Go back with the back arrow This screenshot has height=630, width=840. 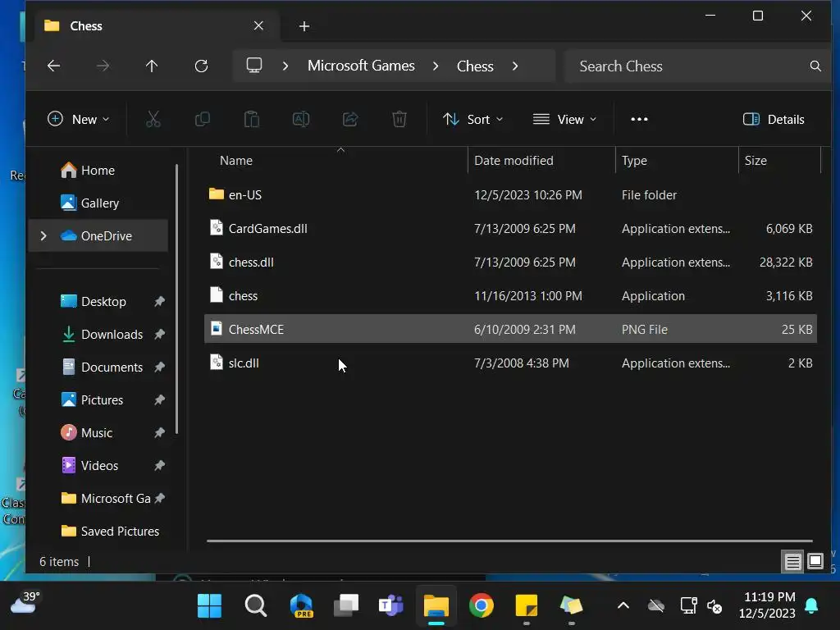coord(53,66)
